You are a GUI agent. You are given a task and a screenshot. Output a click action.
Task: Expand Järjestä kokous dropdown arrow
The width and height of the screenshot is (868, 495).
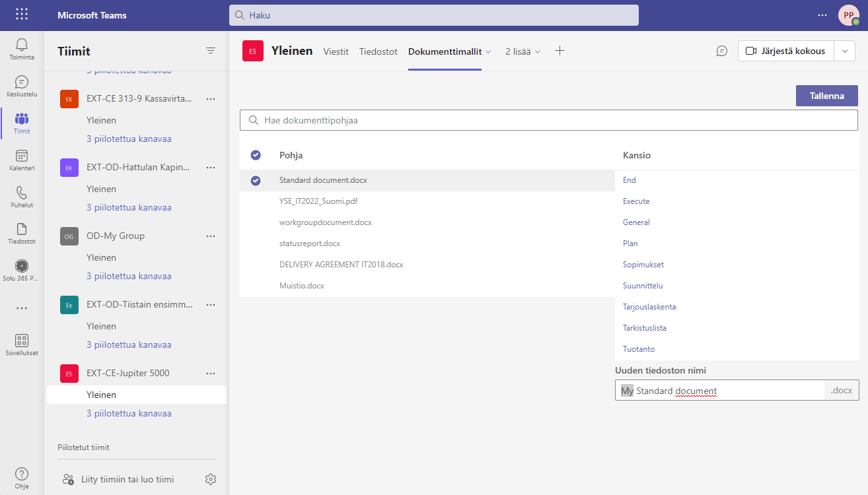pos(845,51)
